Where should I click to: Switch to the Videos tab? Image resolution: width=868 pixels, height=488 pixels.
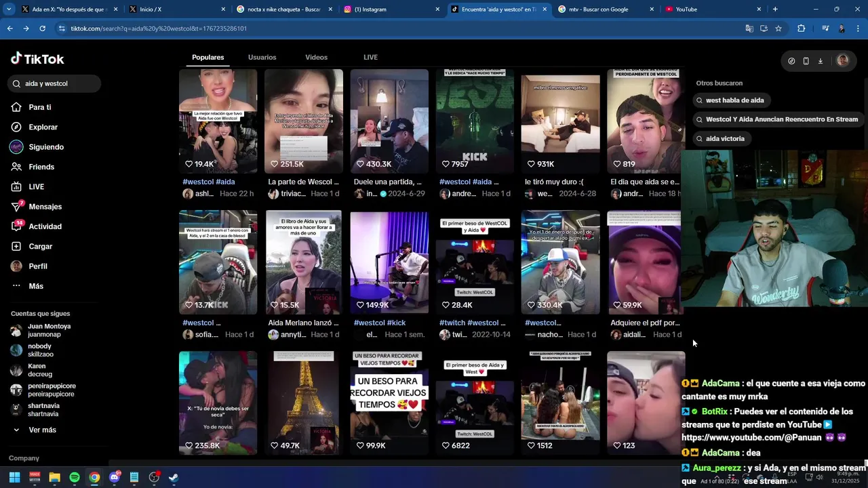click(316, 57)
